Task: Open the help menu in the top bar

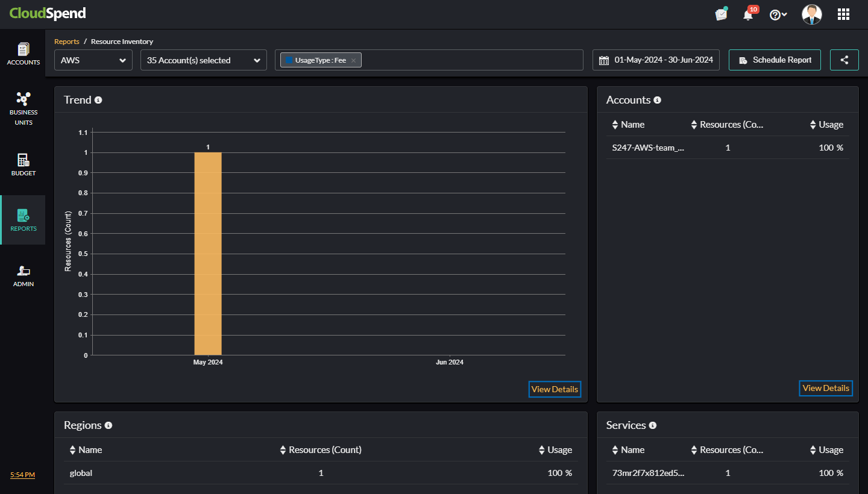Action: 778,14
